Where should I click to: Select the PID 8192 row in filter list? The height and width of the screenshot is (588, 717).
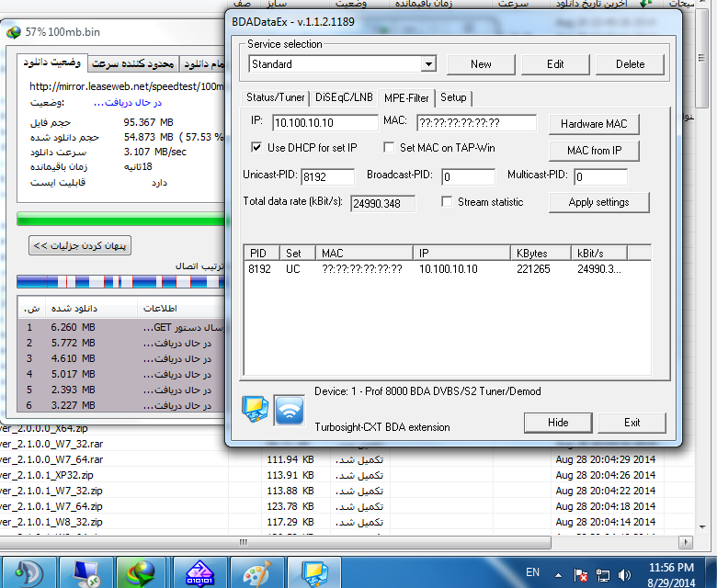448,269
